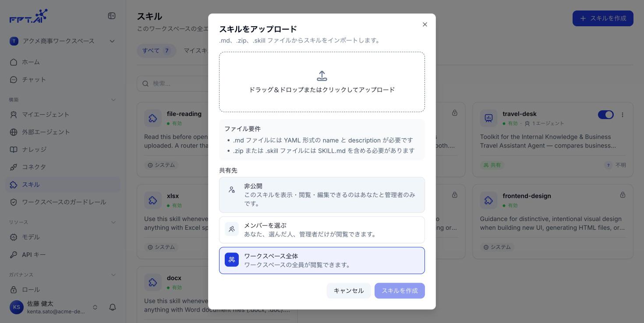Click the KS user avatar

(17, 307)
